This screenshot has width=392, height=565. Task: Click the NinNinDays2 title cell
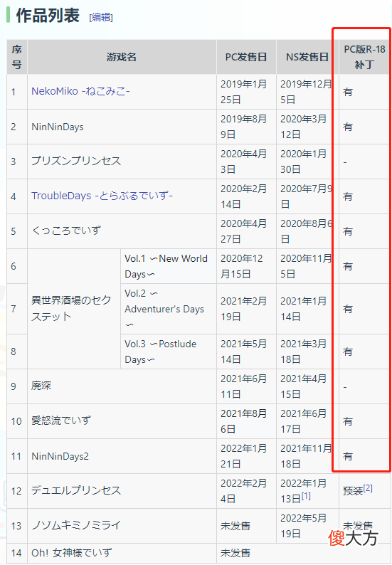coord(122,456)
